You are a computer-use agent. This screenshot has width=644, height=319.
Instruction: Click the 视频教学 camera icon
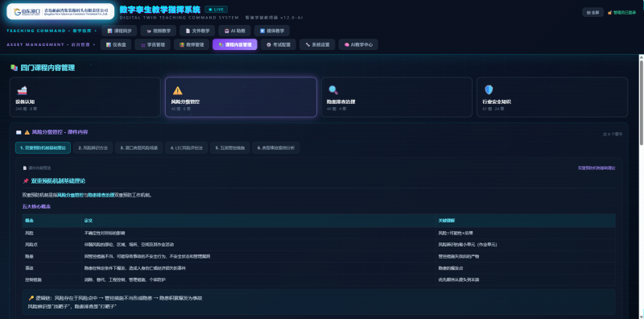coord(148,31)
